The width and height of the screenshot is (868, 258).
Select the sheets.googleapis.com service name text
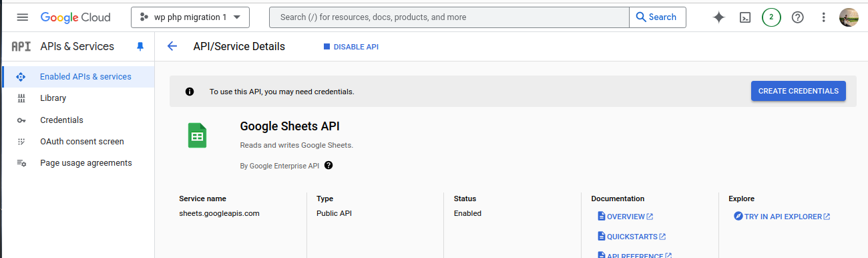(x=219, y=214)
